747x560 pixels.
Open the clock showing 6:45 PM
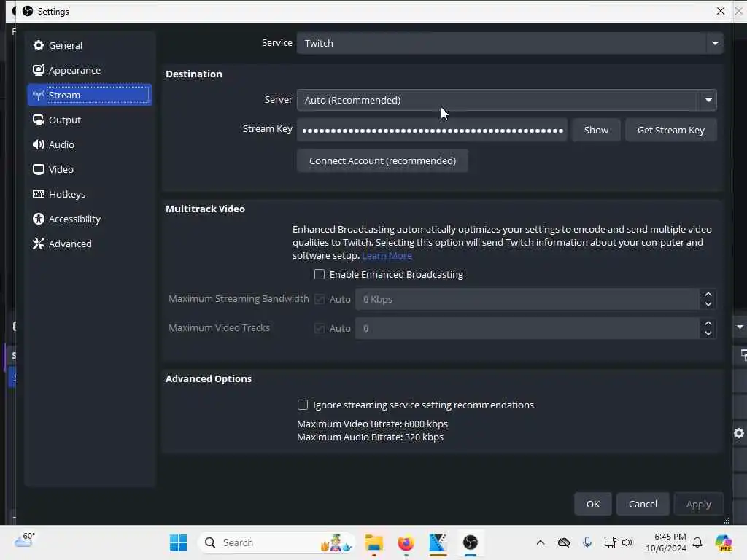point(666,542)
